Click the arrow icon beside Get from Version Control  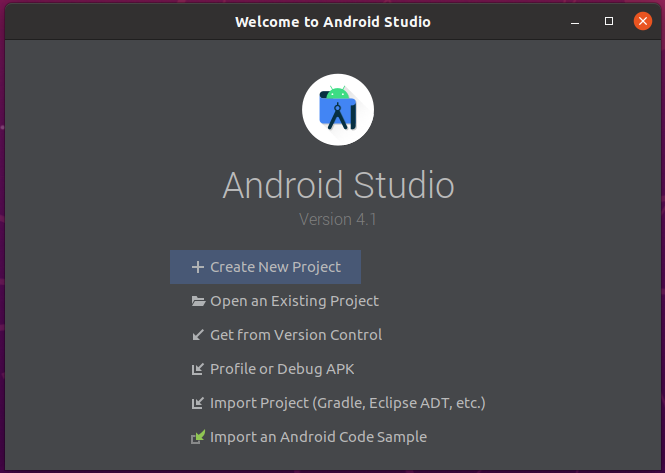click(x=198, y=335)
